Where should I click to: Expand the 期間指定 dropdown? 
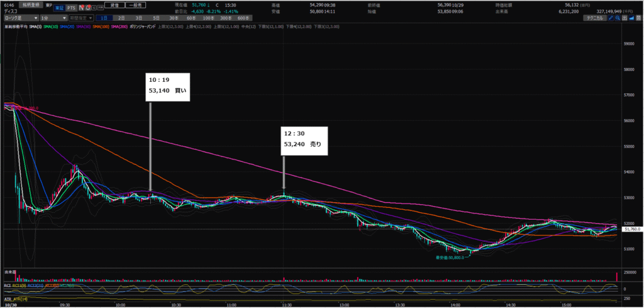[82, 18]
